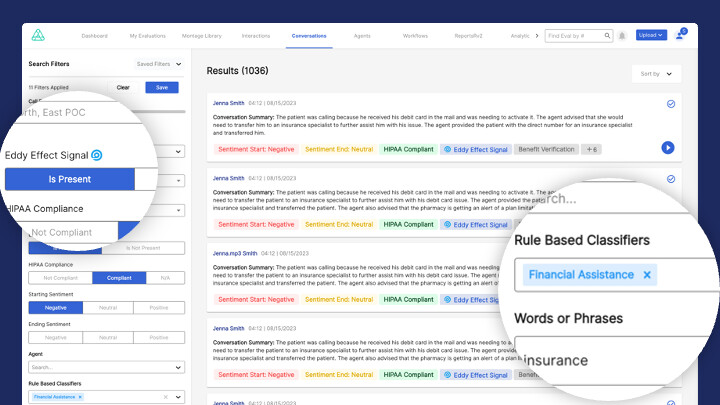Click HIPAA Compliant tag on Jenna.mp3 result
The height and width of the screenshot is (405, 720).
coord(408,299)
